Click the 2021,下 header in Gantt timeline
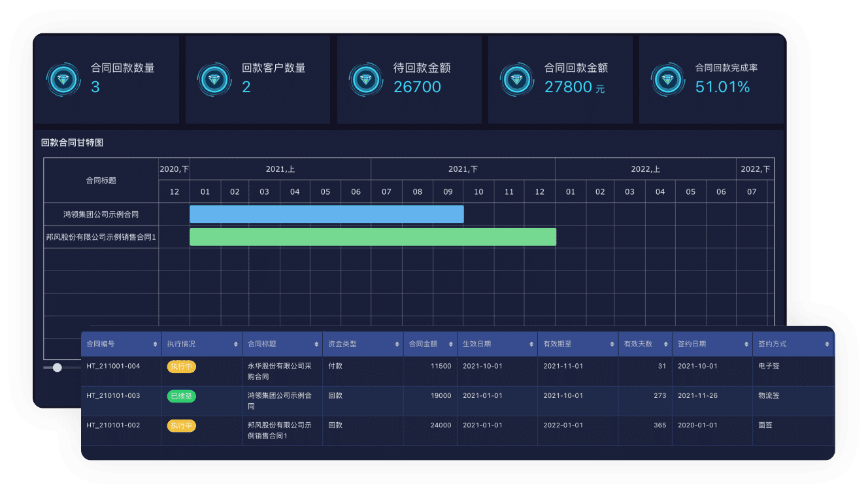The height and width of the screenshot is (494, 868). pyautogui.click(x=463, y=169)
